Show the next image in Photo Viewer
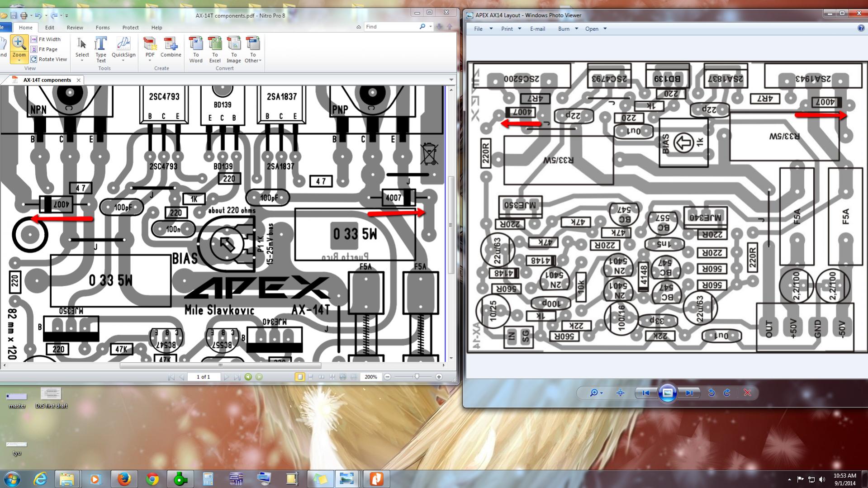 tap(688, 393)
